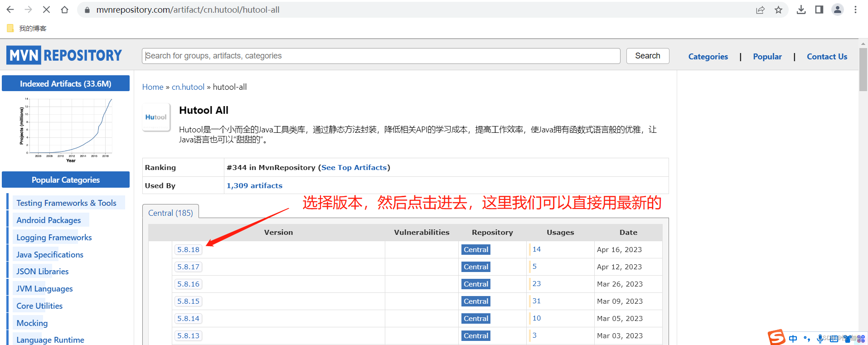Screen dimensions: 868x345
Task: Click Central badge for 5.8.13
Action: [476, 335]
